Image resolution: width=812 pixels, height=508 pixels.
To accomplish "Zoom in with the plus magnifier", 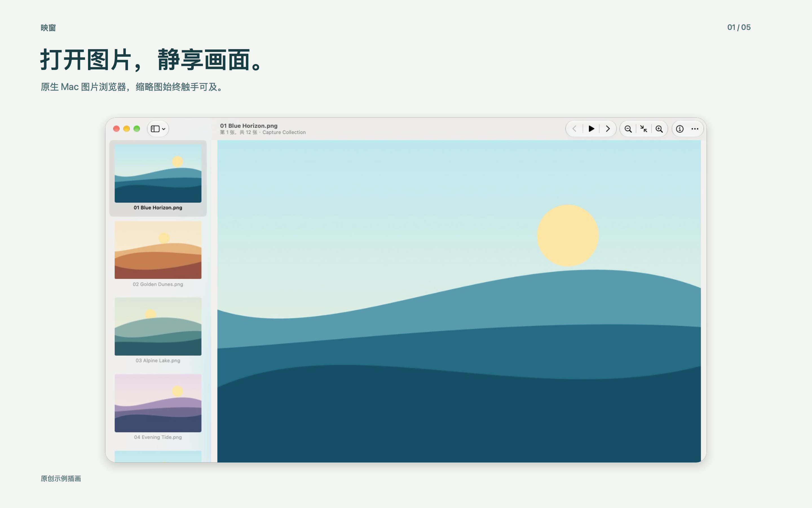I will 659,129.
